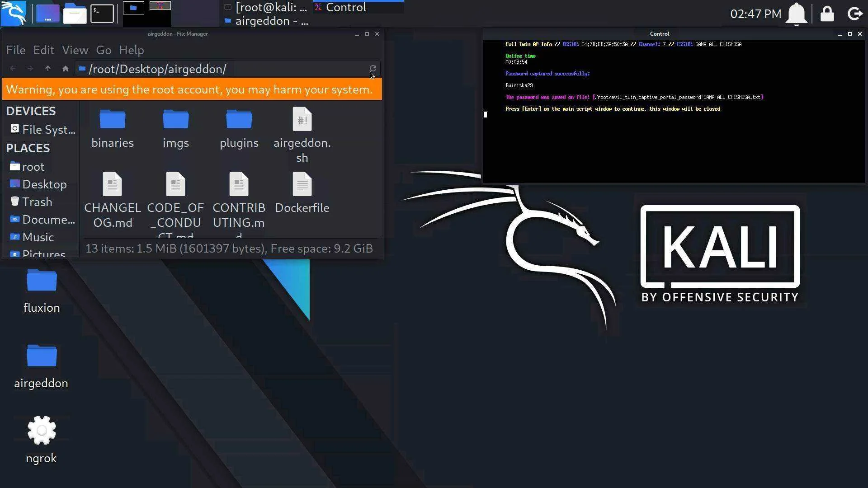Close the airgeddon File Manager window
The width and height of the screenshot is (868, 488).
[x=377, y=34]
